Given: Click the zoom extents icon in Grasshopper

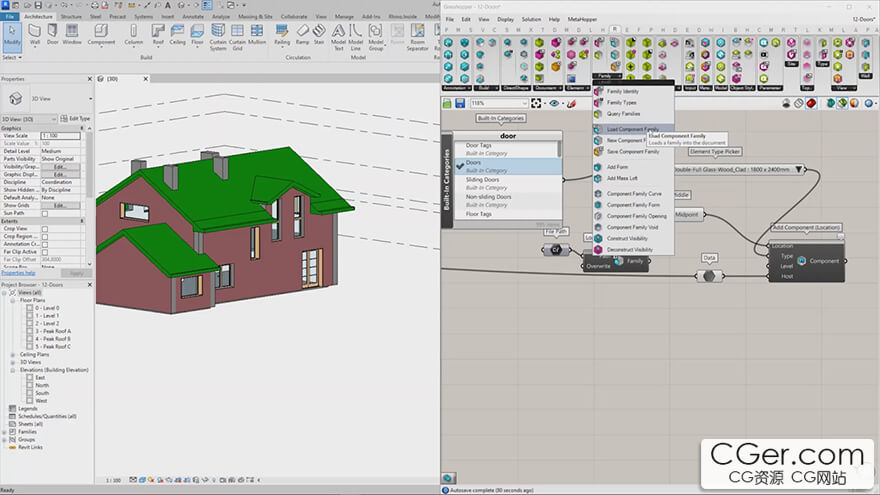Looking at the screenshot, I should pos(537,103).
